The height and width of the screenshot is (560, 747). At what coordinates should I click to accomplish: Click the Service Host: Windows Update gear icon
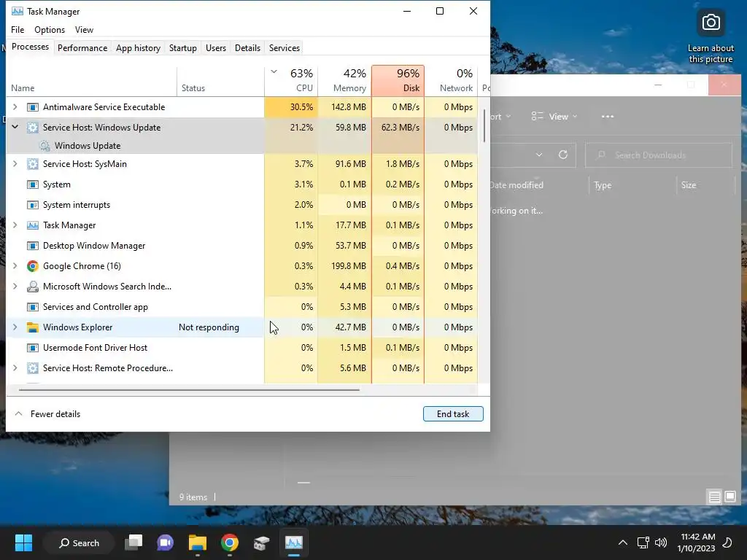point(32,128)
